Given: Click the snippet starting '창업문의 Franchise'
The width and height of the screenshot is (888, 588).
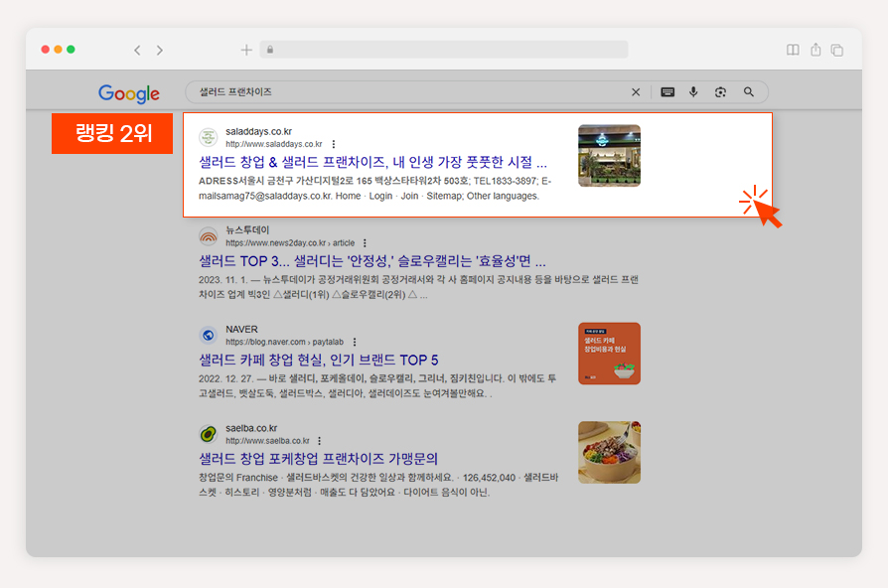Looking at the screenshot, I should [x=378, y=485].
